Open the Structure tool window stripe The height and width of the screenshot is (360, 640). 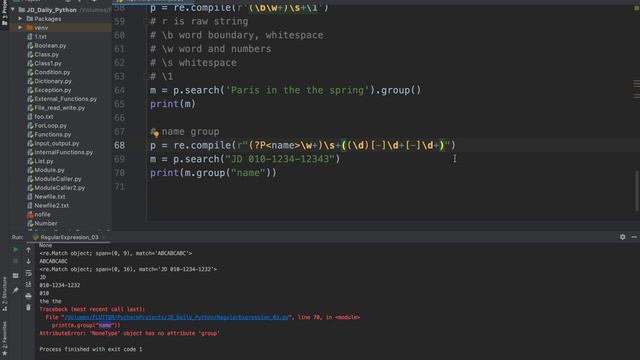click(x=4, y=294)
